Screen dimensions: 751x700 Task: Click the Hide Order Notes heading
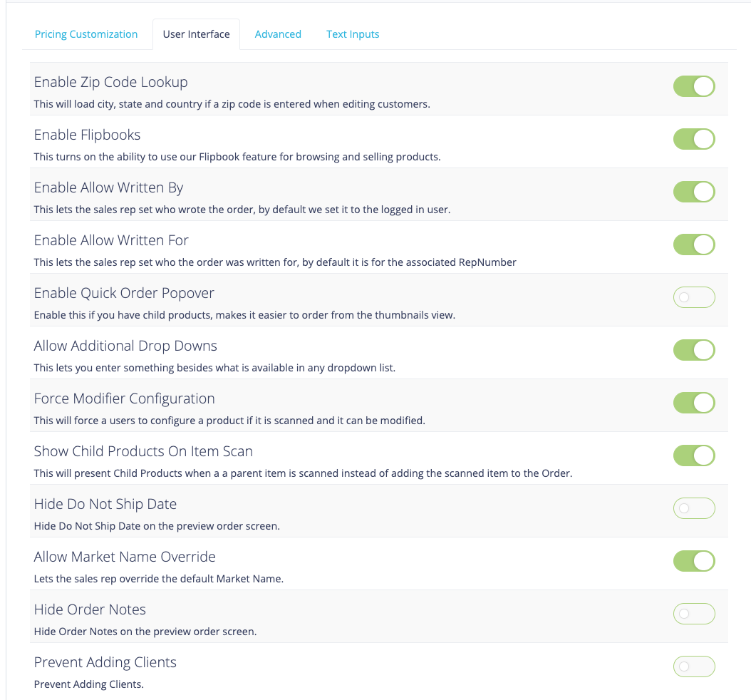point(90,609)
